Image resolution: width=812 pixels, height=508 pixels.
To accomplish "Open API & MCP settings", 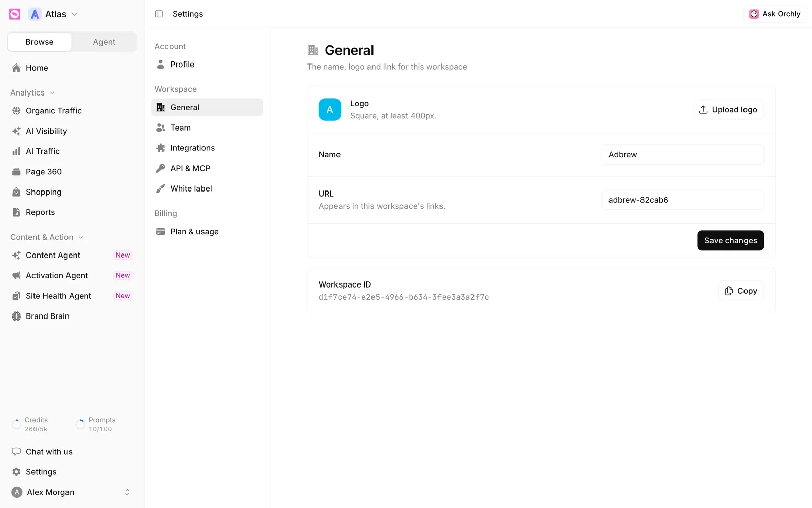I will tap(207, 168).
